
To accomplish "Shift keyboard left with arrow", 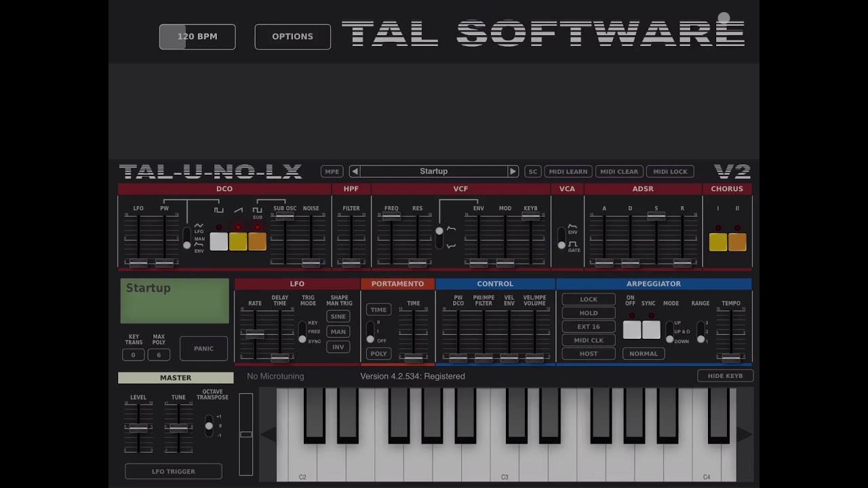I will pos(268,435).
